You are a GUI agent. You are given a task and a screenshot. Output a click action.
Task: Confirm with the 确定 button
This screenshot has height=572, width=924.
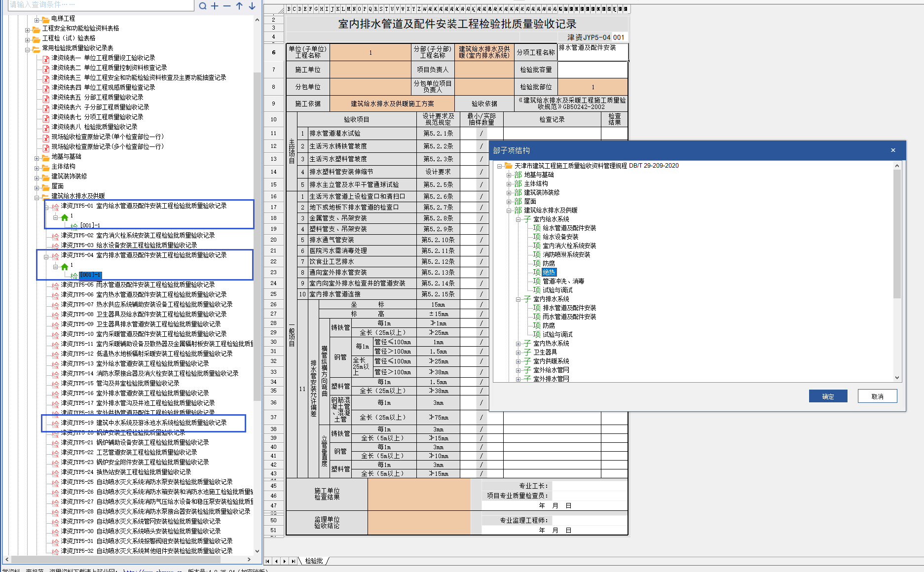pyautogui.click(x=828, y=396)
